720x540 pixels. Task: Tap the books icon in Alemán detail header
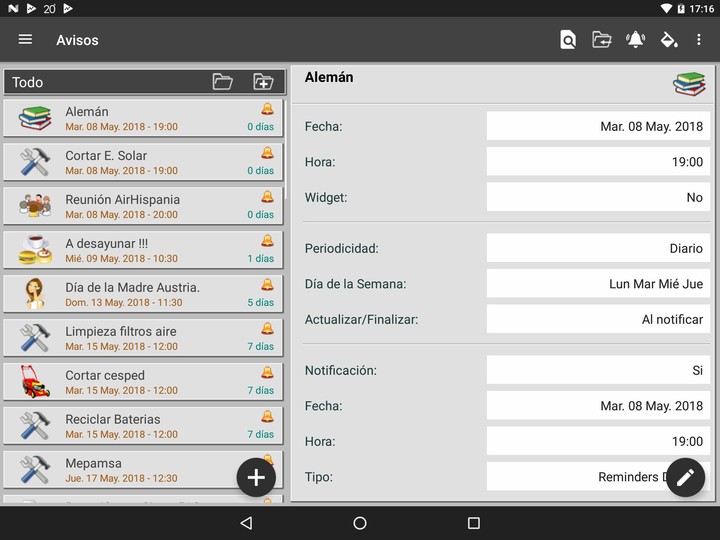(x=689, y=84)
